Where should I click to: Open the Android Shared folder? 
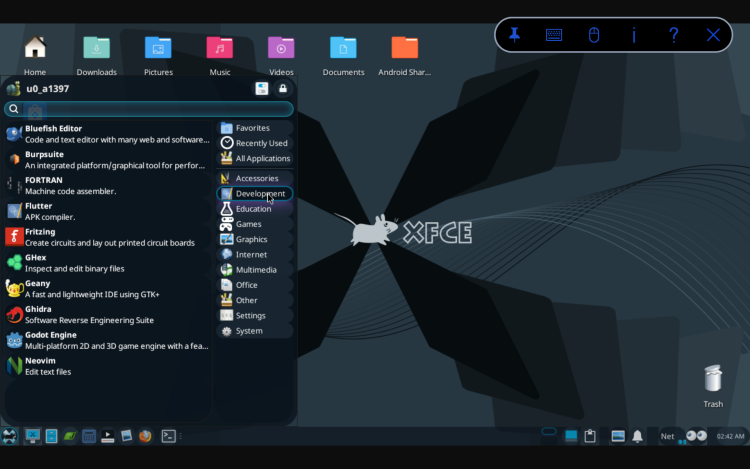click(405, 55)
